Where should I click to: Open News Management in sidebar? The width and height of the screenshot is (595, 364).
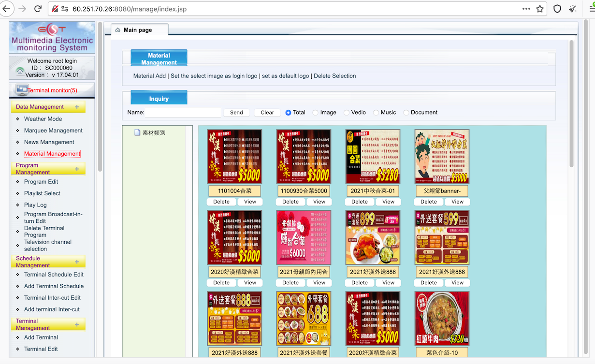click(49, 142)
